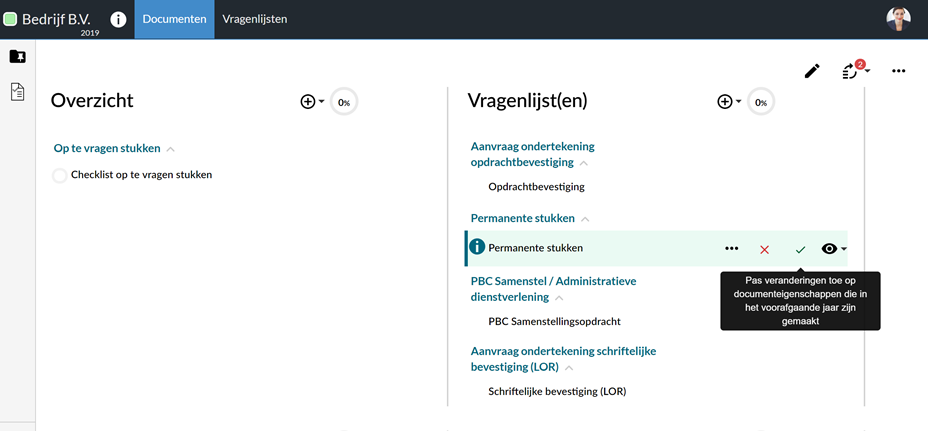Click the Overzicht 0% progress circle

point(344,102)
